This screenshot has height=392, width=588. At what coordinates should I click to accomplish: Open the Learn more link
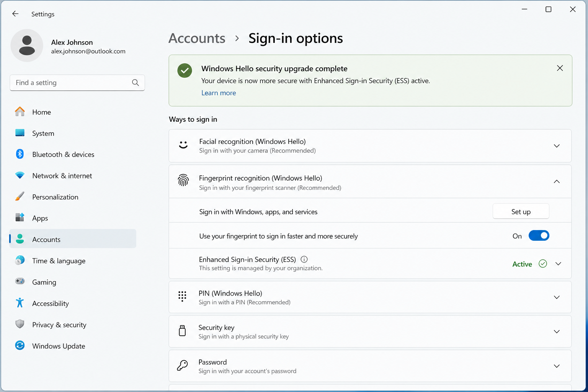click(x=219, y=93)
